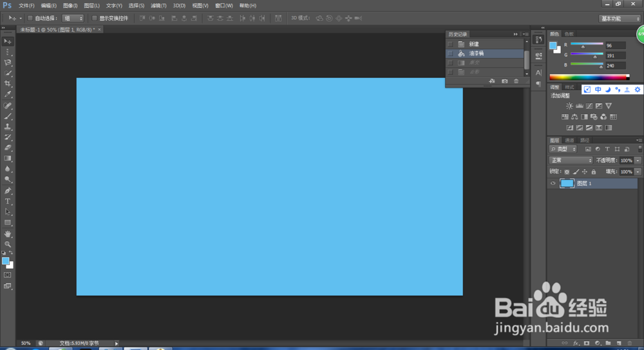
Task: Select the Quick Selection tool
Action: (x=7, y=73)
